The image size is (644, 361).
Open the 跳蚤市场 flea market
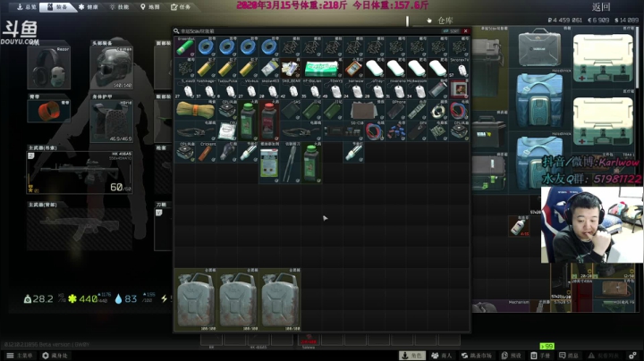477,356
